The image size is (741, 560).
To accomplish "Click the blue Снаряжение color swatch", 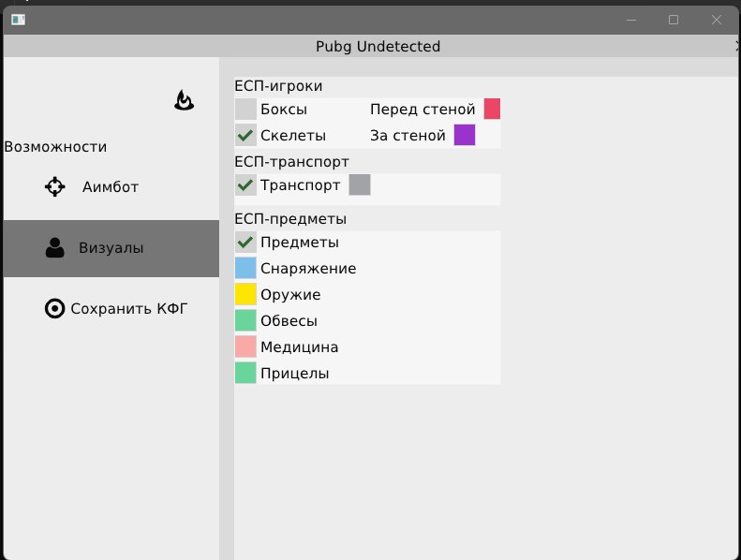I will [x=245, y=269].
